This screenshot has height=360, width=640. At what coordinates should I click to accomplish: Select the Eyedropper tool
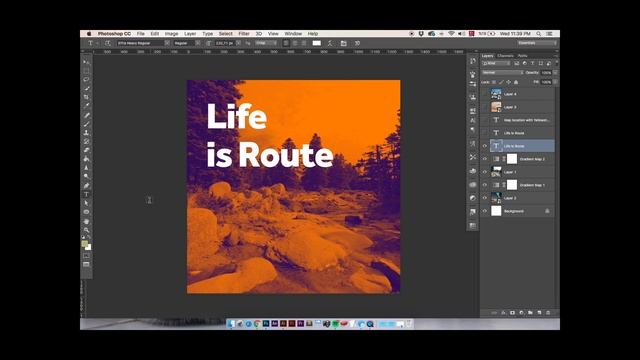(x=86, y=106)
